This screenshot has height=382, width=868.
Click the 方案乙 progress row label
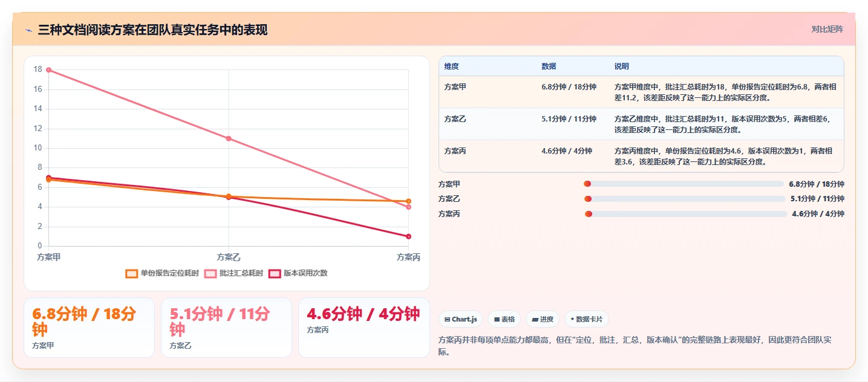tap(449, 199)
